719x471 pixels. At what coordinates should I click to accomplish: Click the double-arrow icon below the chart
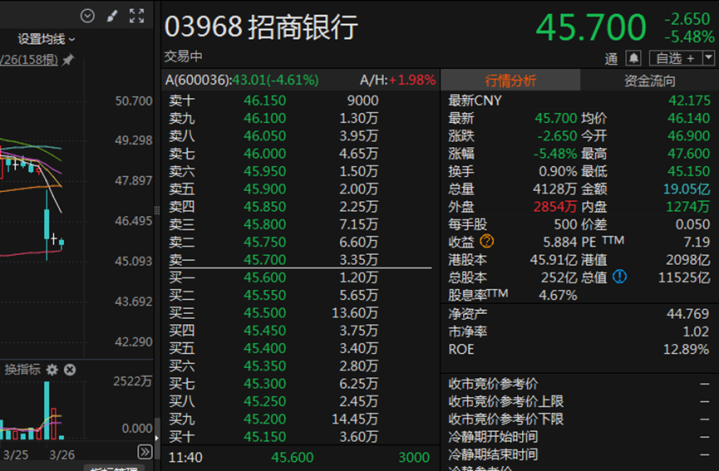(x=145, y=452)
